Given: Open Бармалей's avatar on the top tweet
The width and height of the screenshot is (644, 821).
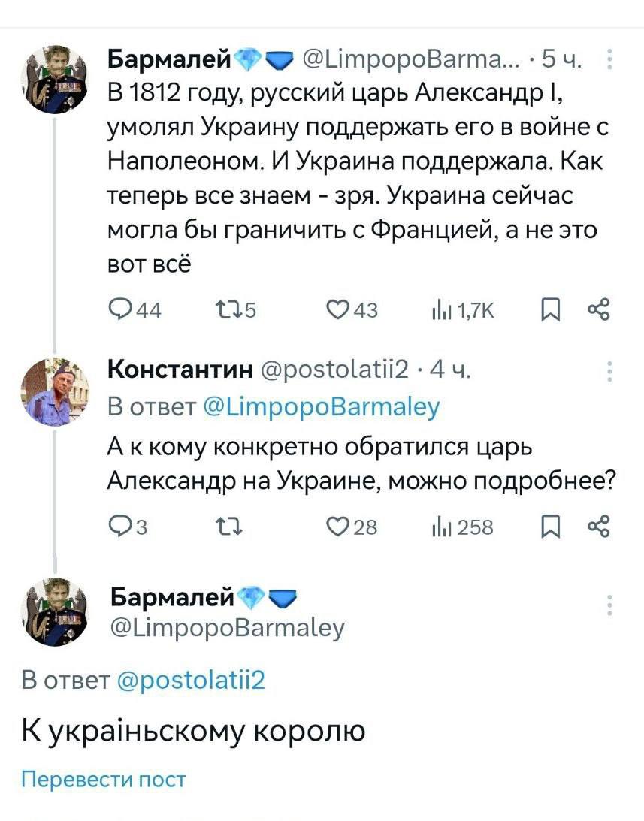Looking at the screenshot, I should (54, 77).
